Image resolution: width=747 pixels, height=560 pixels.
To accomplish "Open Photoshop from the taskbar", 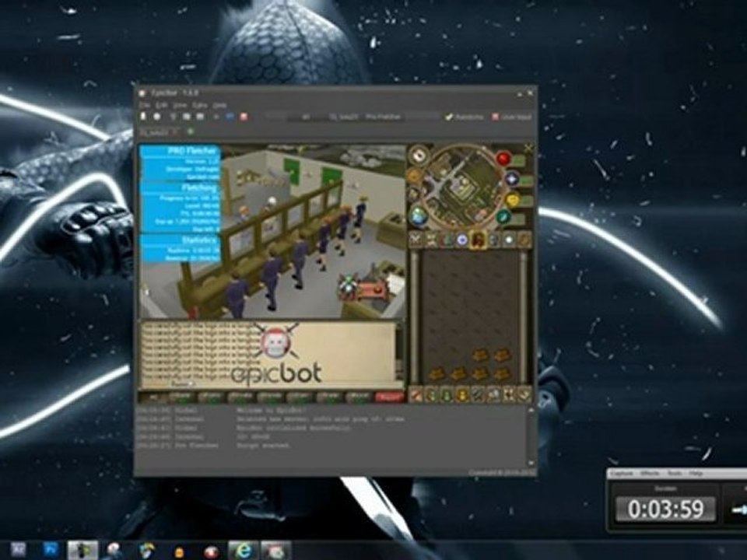I will click(51, 550).
